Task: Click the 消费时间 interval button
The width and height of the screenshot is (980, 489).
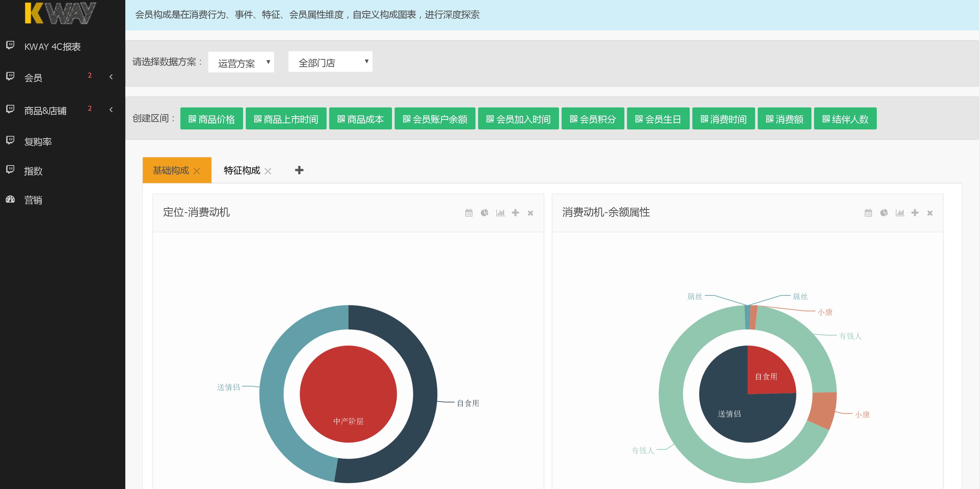Action: (723, 119)
